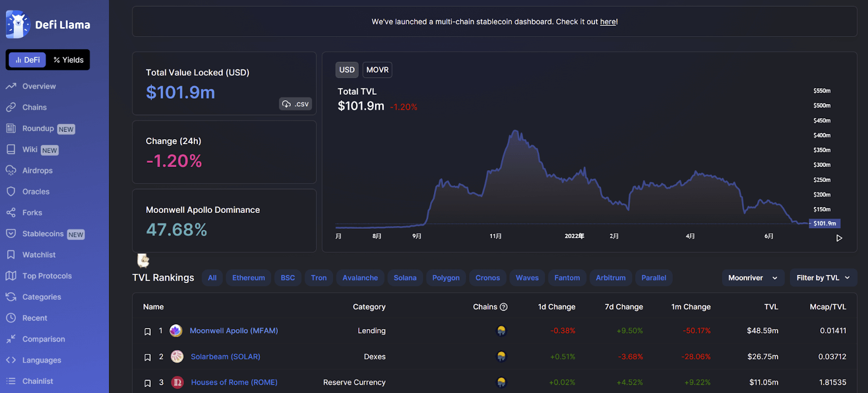Viewport: 868px width, 393px height.
Task: Click the Overview trend icon in sidebar
Action: [11, 86]
